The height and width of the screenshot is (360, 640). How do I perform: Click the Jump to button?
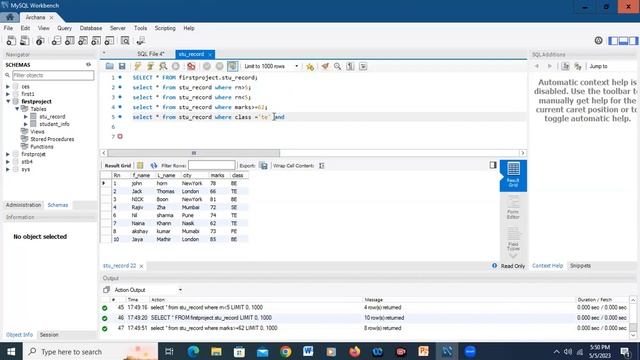[x=598, y=66]
